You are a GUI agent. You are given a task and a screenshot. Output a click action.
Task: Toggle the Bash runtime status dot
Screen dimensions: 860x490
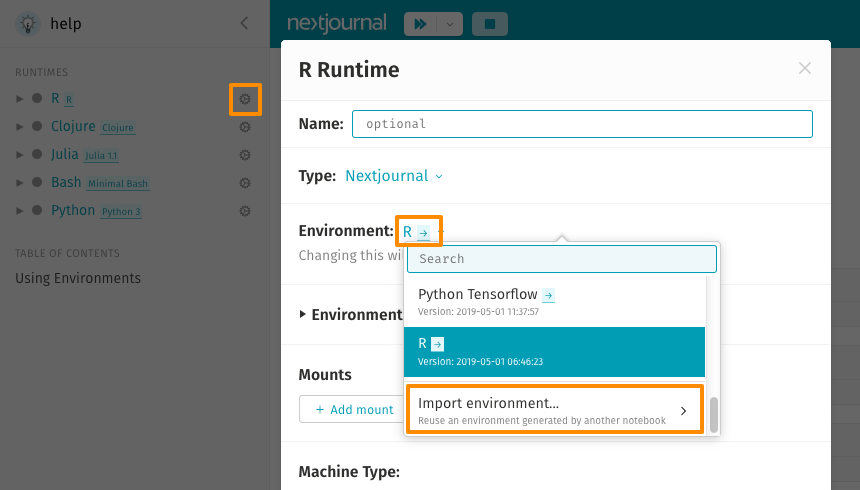(37, 182)
